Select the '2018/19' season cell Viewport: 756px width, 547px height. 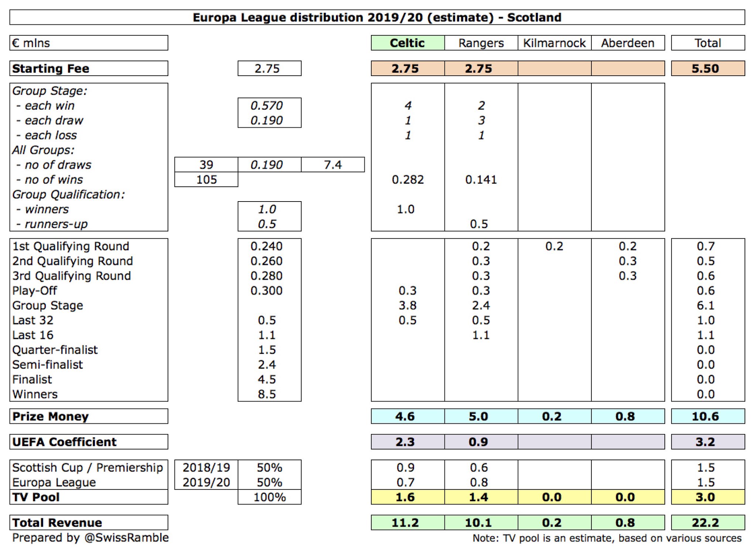206,467
